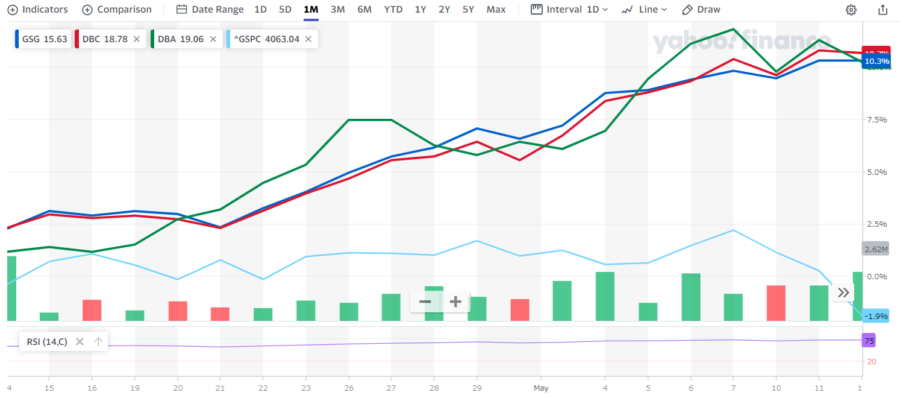The height and width of the screenshot is (395, 900).
Task: Select the 6M range
Action: (364, 10)
